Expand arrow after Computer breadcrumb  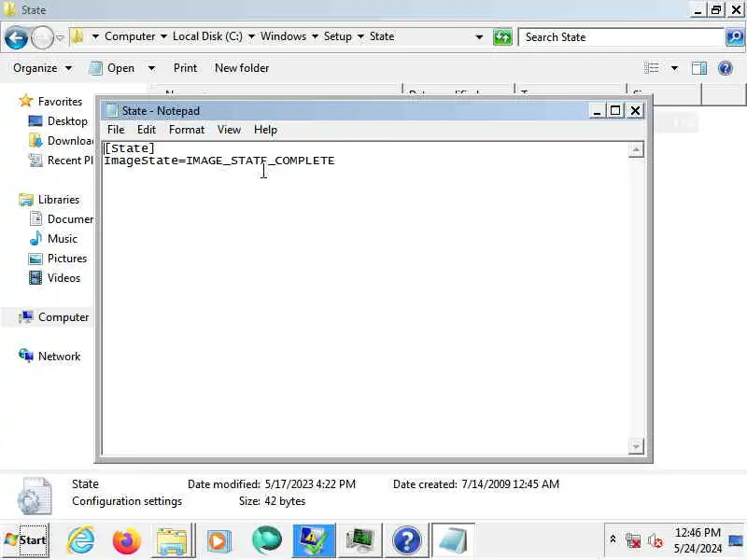pos(163,36)
